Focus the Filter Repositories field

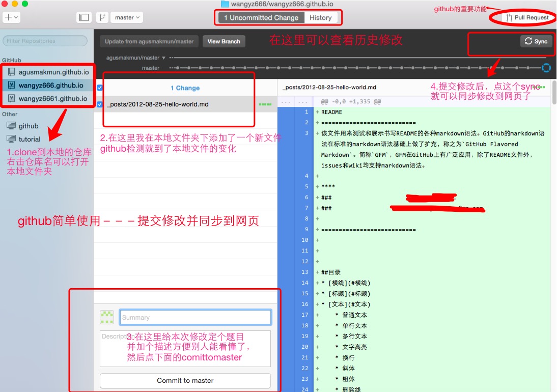point(45,41)
